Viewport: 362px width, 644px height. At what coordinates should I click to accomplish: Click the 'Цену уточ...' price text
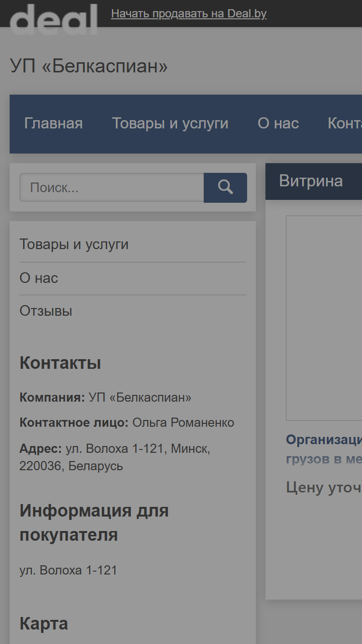click(324, 488)
